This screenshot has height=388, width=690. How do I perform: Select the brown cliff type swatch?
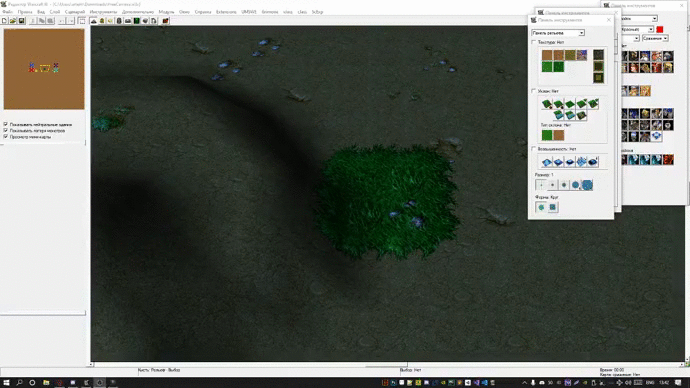(558, 135)
